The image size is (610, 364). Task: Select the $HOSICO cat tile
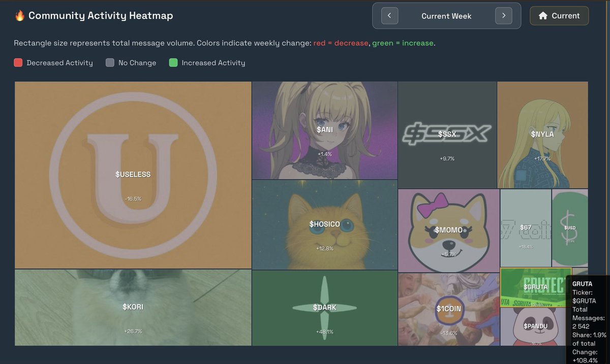point(324,224)
